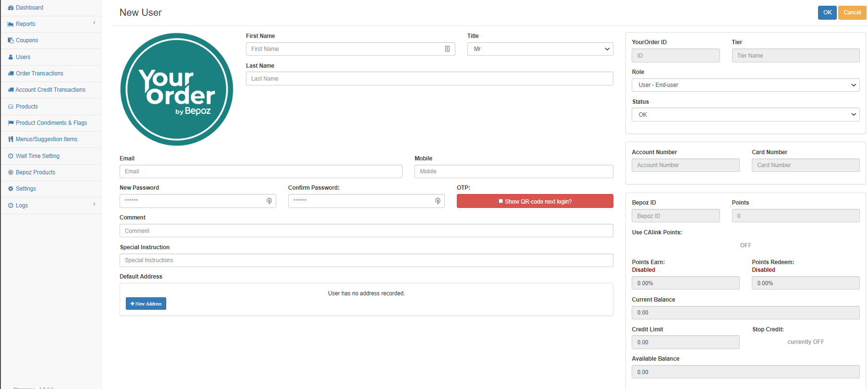Click the Users person icon

[11, 57]
